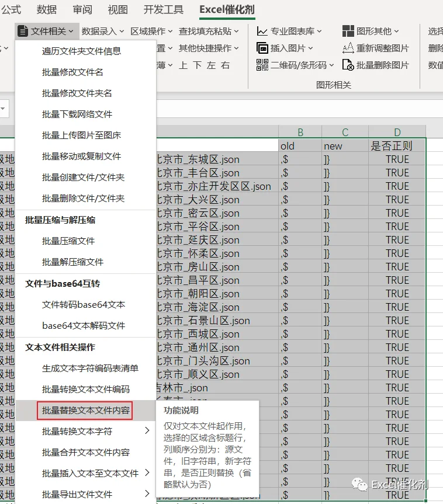The width and height of the screenshot is (443, 504).
Task: Switch to the 公式 ribbon tab
Action: point(11,10)
